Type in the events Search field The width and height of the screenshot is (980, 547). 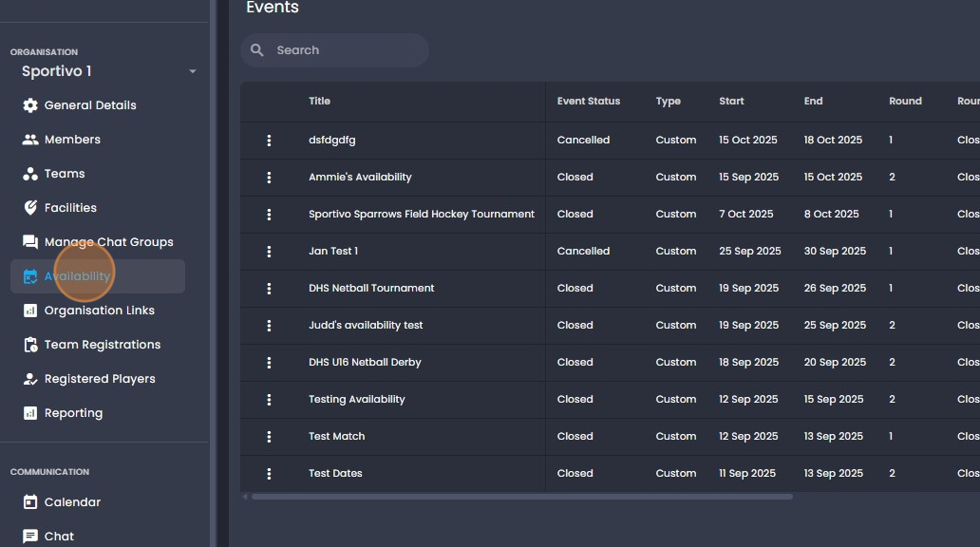(342, 50)
